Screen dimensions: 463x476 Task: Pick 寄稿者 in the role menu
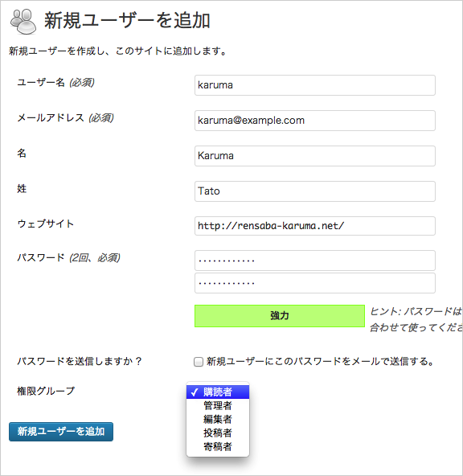[x=218, y=446]
